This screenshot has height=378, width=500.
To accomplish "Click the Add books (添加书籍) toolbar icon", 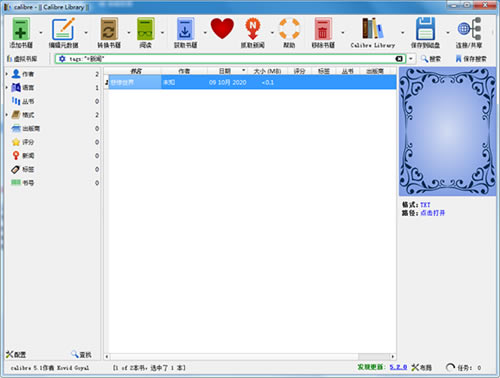I will click(x=21, y=33).
